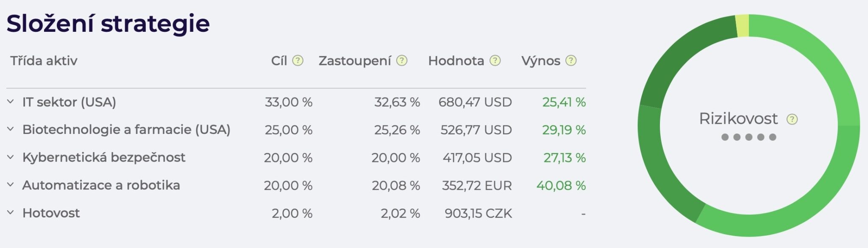Expand Biotechnologie a farmacie (USA) chevron
This screenshot has width=868, height=248.
click(x=11, y=129)
